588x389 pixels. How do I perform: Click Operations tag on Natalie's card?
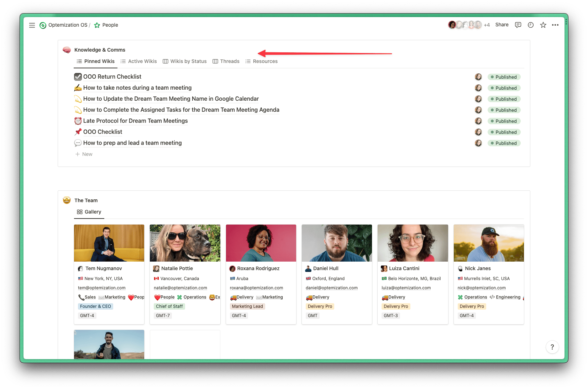coord(192,297)
